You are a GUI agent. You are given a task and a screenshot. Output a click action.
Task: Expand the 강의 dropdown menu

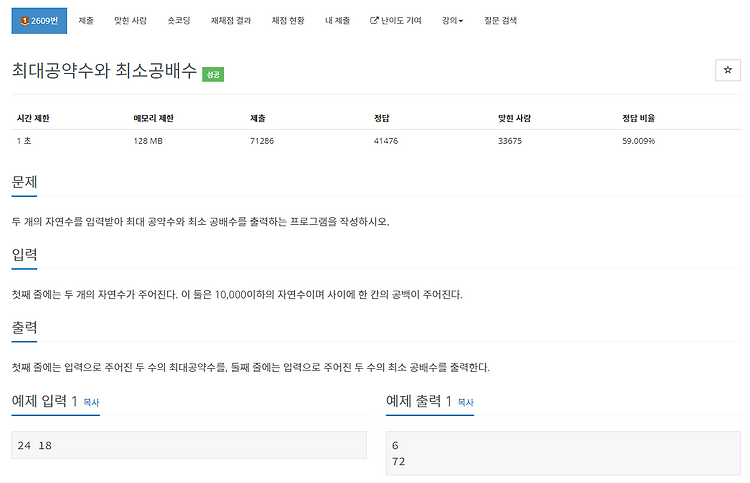[x=452, y=21]
